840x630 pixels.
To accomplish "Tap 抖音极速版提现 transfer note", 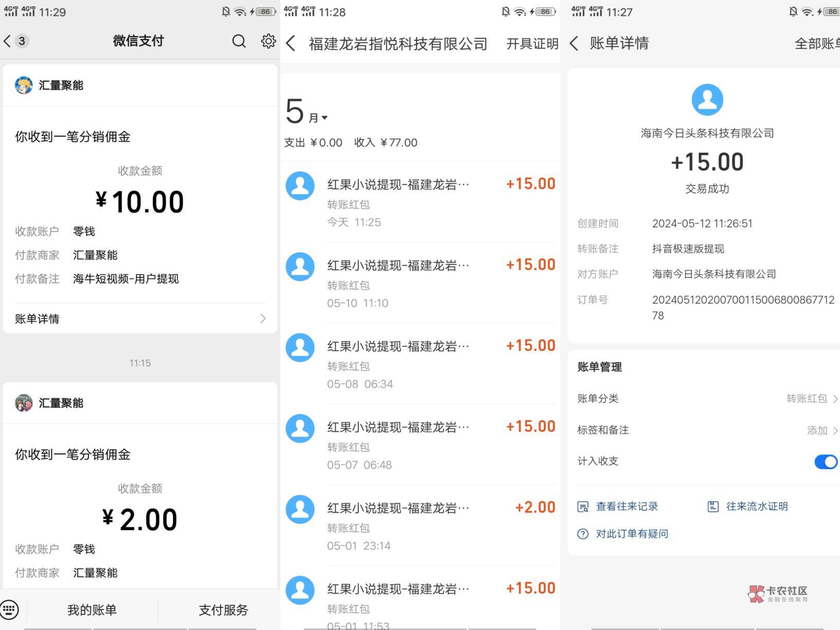I will pos(688,249).
